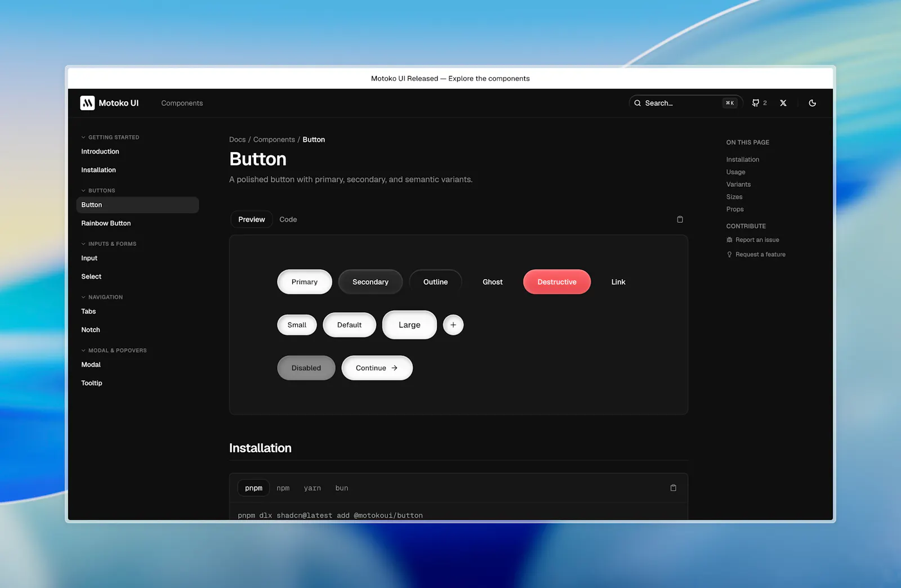Open the Notch component page
Image resolution: width=901 pixels, height=588 pixels.
coord(91,330)
